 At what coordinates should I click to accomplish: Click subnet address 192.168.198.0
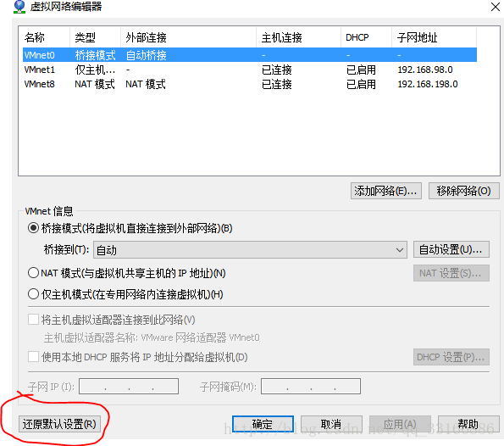pos(428,84)
